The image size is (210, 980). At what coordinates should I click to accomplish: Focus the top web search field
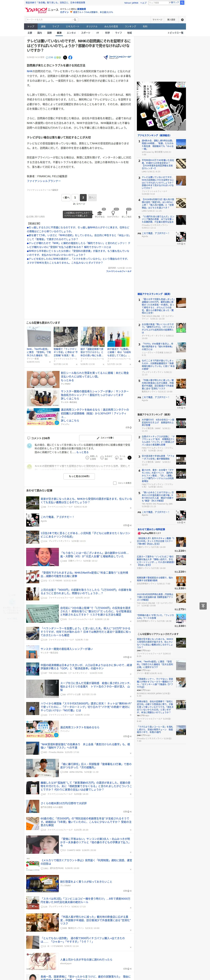point(158,3)
